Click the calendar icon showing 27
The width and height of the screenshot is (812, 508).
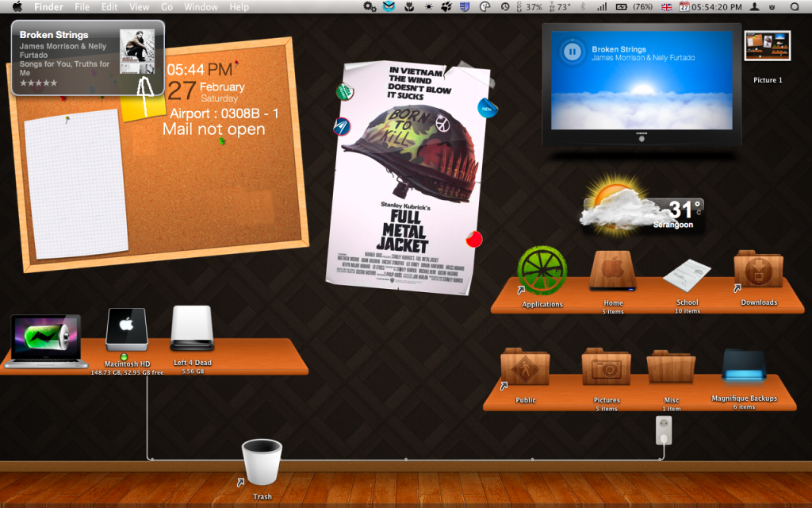[x=684, y=6]
